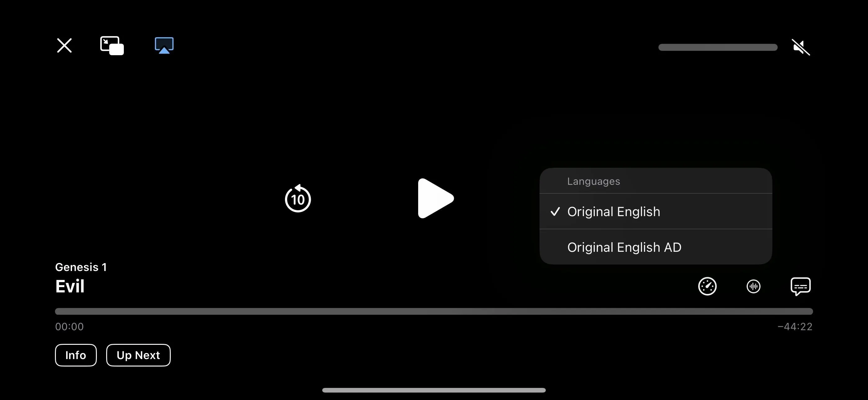Close the video player
Screen dimensions: 868x400
[64, 45]
